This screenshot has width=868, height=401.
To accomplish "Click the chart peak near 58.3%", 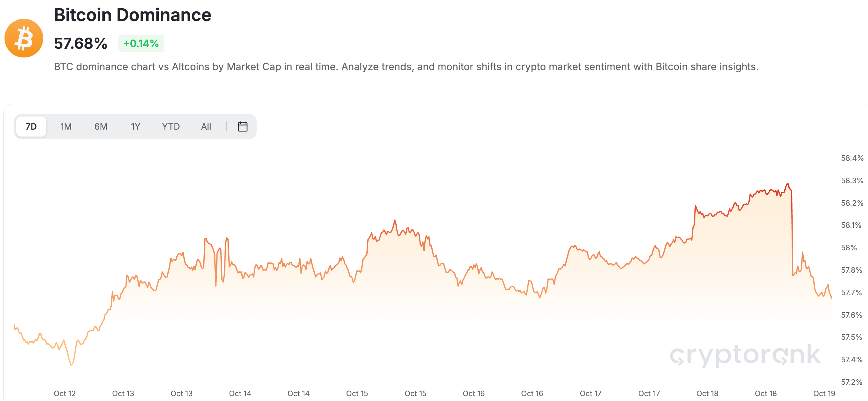I will tap(788, 184).
